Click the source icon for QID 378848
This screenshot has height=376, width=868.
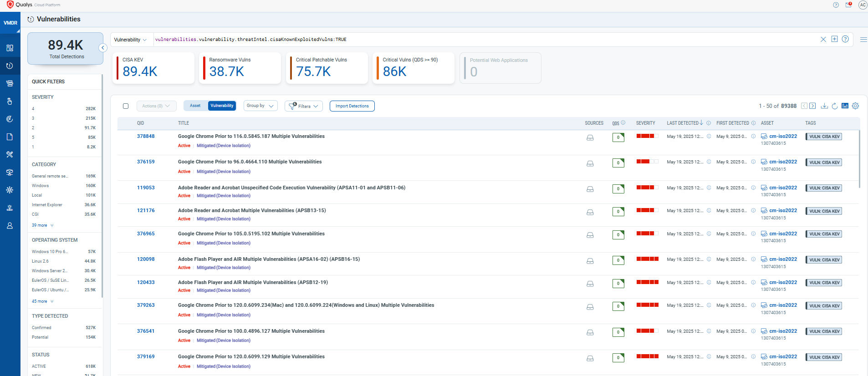pos(590,137)
